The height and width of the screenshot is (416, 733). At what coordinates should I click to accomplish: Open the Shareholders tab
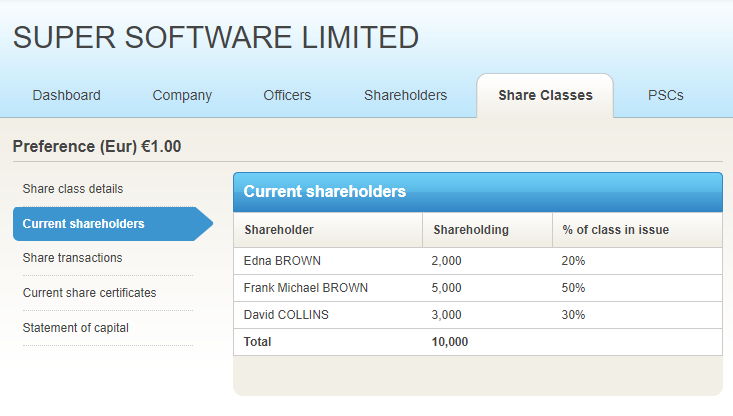(x=405, y=96)
